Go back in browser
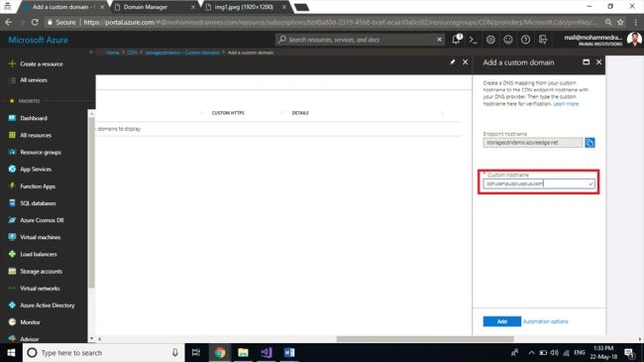The height and width of the screenshot is (362, 644). [x=8, y=22]
